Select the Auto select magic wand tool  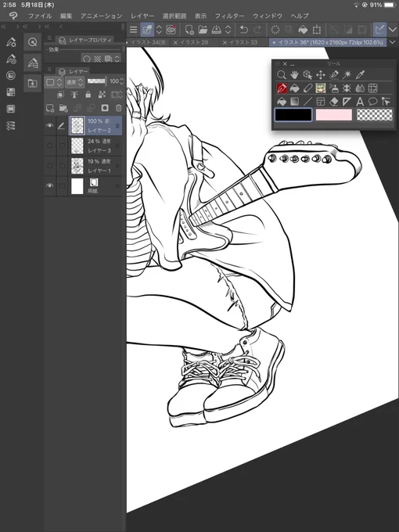click(x=347, y=74)
